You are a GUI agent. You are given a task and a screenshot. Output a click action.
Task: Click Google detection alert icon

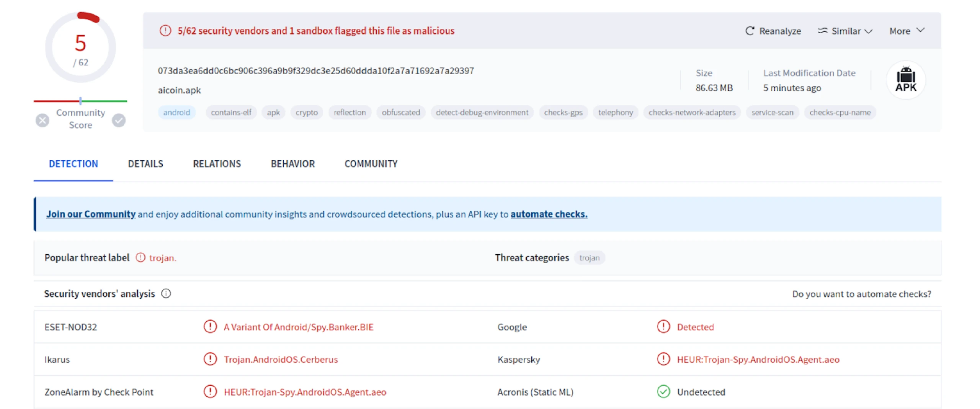[663, 327]
